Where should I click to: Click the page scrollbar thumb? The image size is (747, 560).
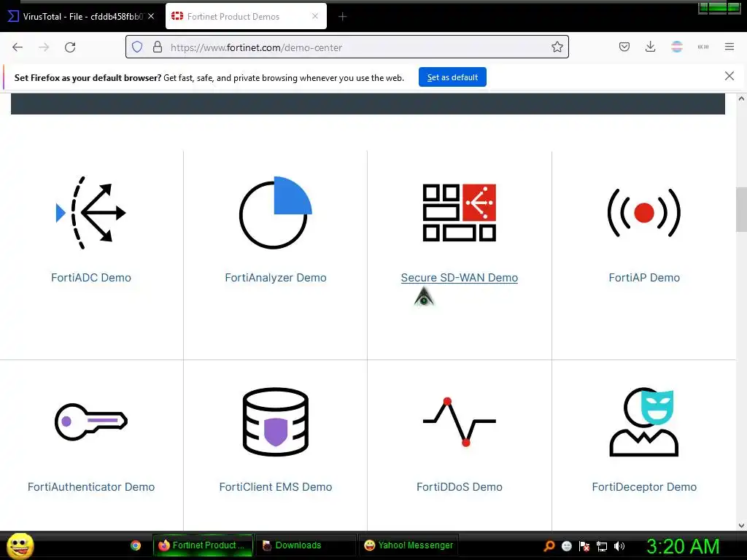pos(741,209)
